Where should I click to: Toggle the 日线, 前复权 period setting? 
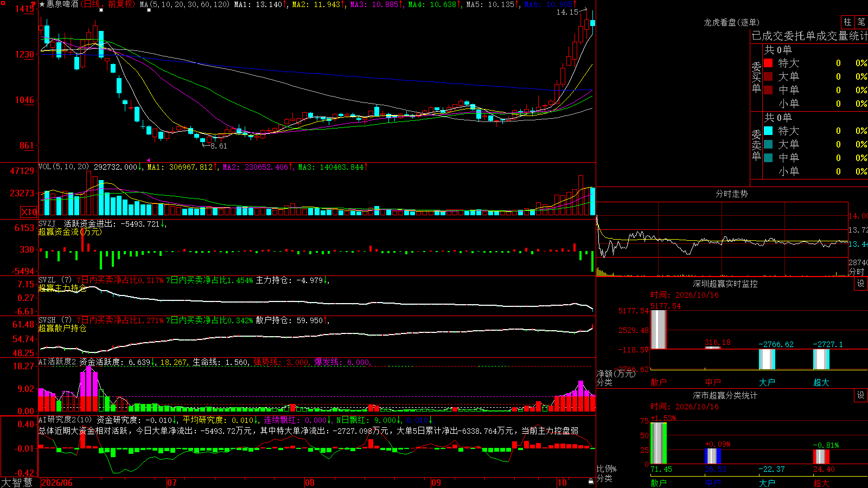[x=107, y=4]
